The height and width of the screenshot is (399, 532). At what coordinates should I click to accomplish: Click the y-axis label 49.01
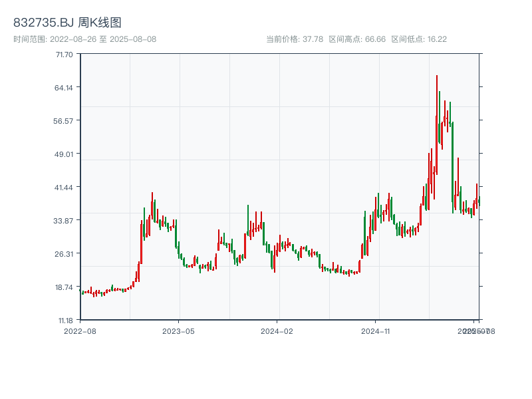[x=64, y=154]
